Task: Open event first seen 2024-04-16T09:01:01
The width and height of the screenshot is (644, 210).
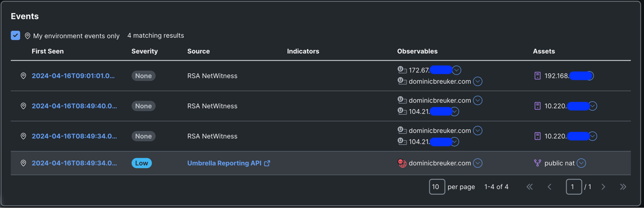Action: (74, 76)
